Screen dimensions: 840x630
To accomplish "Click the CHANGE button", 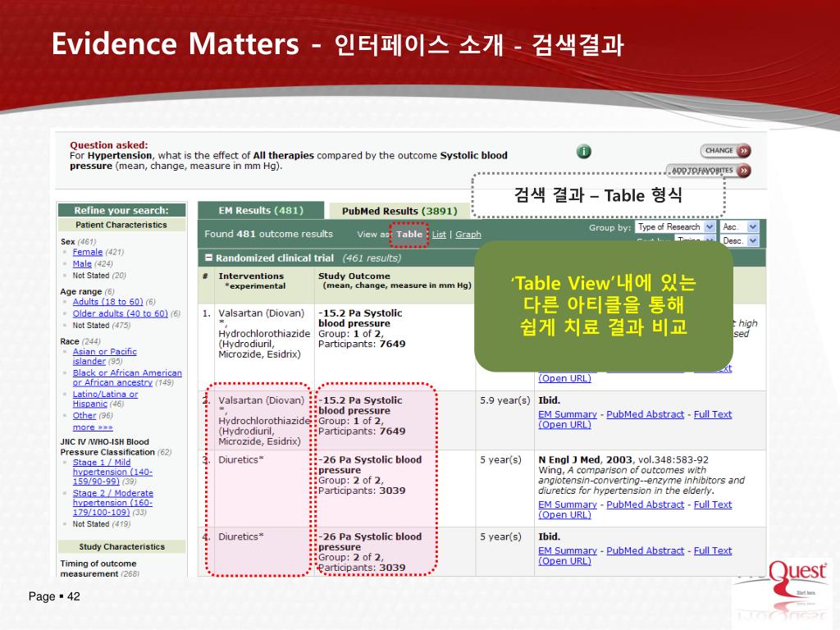I will pos(725,151).
